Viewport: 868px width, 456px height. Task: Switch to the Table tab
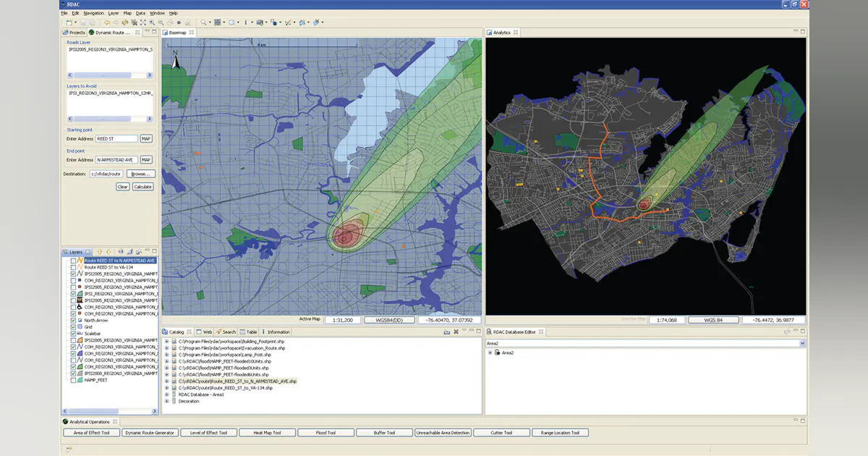click(249, 332)
